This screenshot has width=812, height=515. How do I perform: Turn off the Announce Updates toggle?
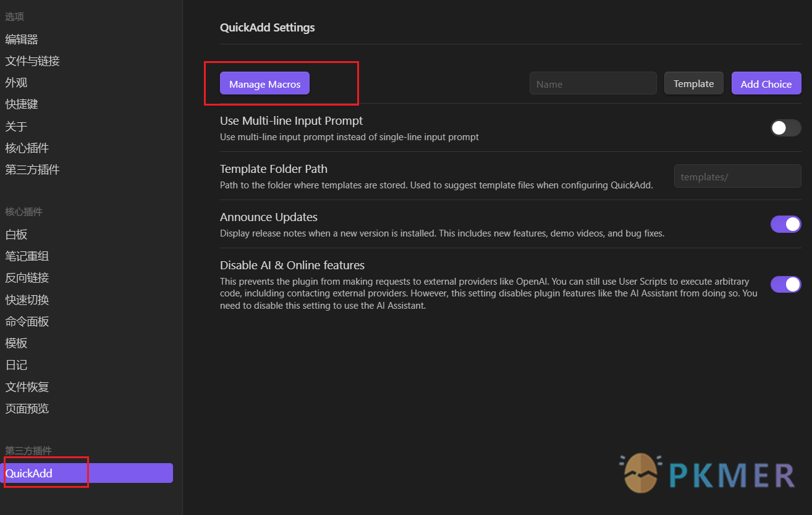coord(785,224)
